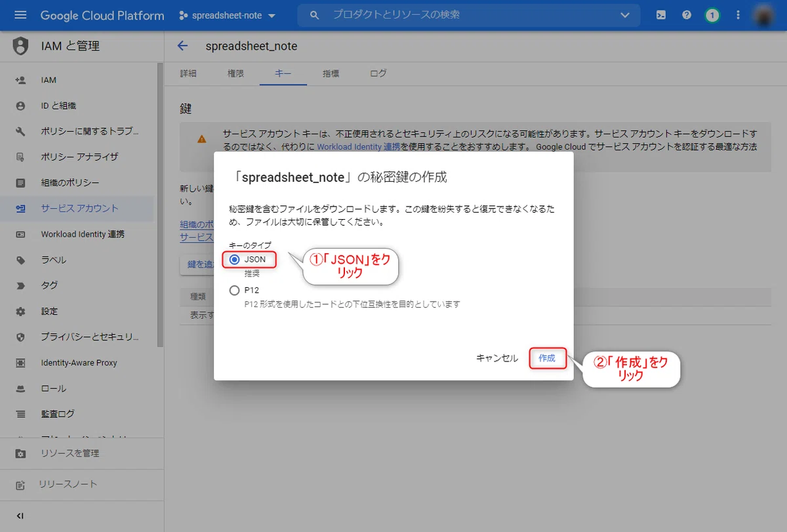Image resolution: width=787 pixels, height=532 pixels.
Task: Switch to the キー tab
Action: (283, 73)
